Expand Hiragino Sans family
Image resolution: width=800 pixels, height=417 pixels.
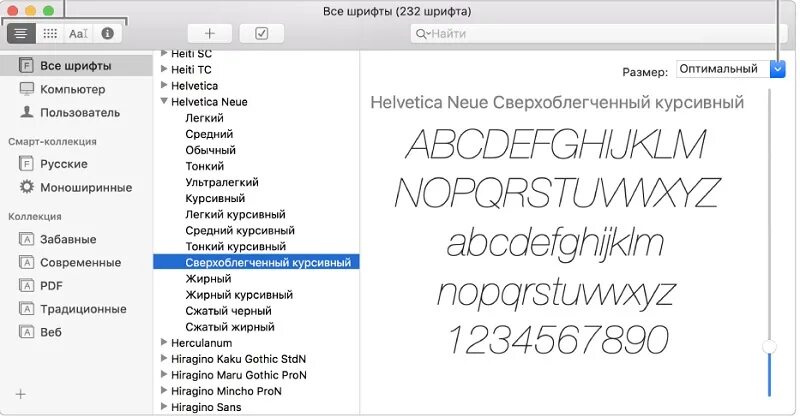point(164,406)
